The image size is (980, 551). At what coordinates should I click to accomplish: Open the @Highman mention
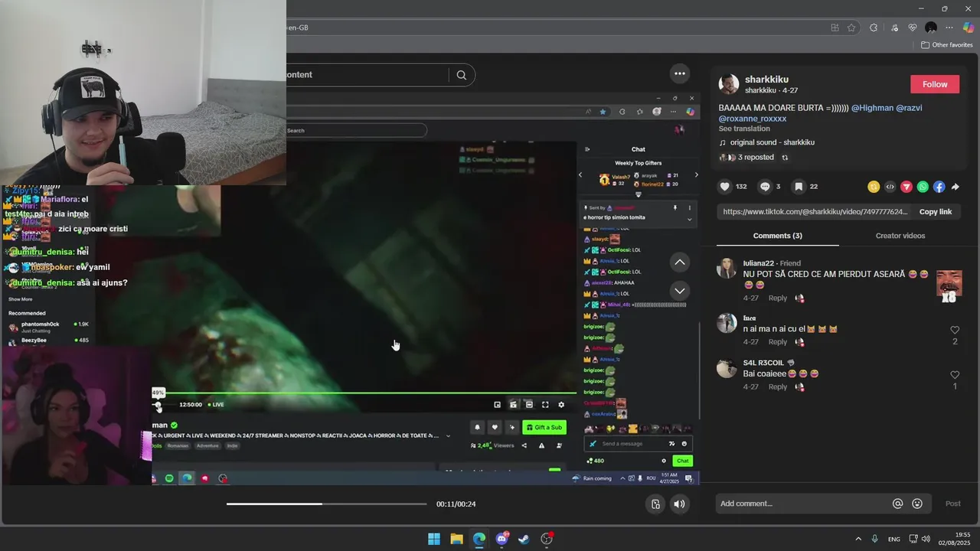click(872, 108)
